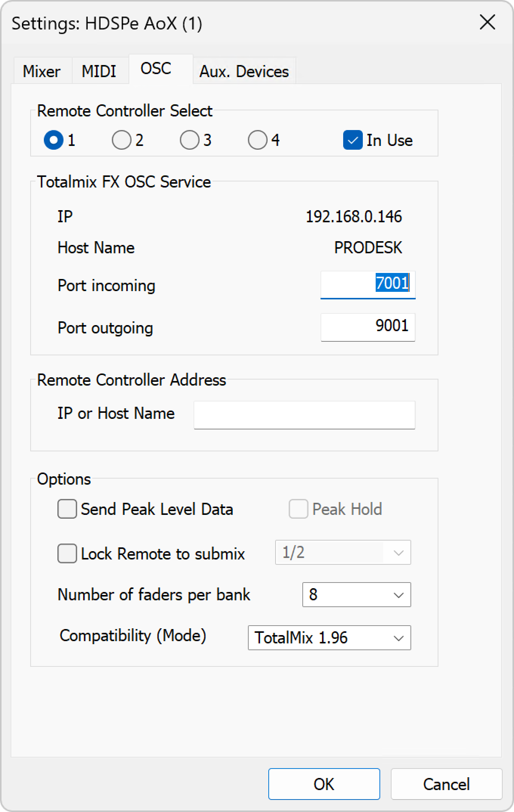Pick remote controller 3 option
The height and width of the screenshot is (812, 514).
click(x=190, y=140)
